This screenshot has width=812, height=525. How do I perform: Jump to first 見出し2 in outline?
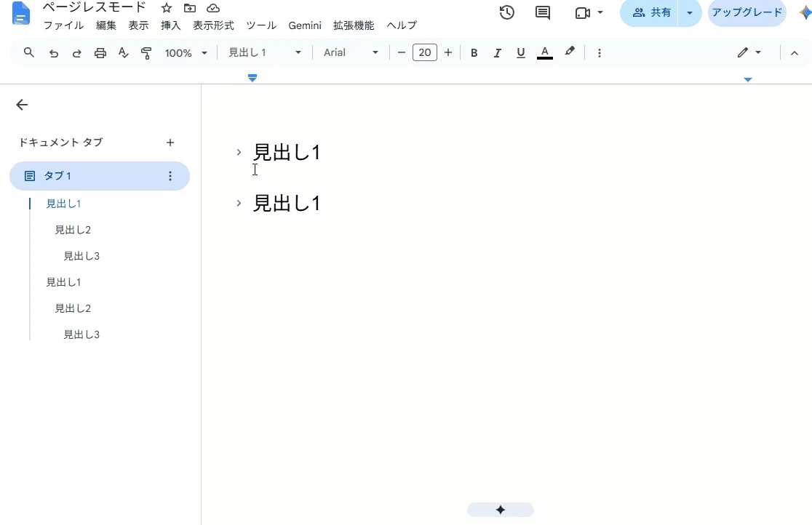73,230
